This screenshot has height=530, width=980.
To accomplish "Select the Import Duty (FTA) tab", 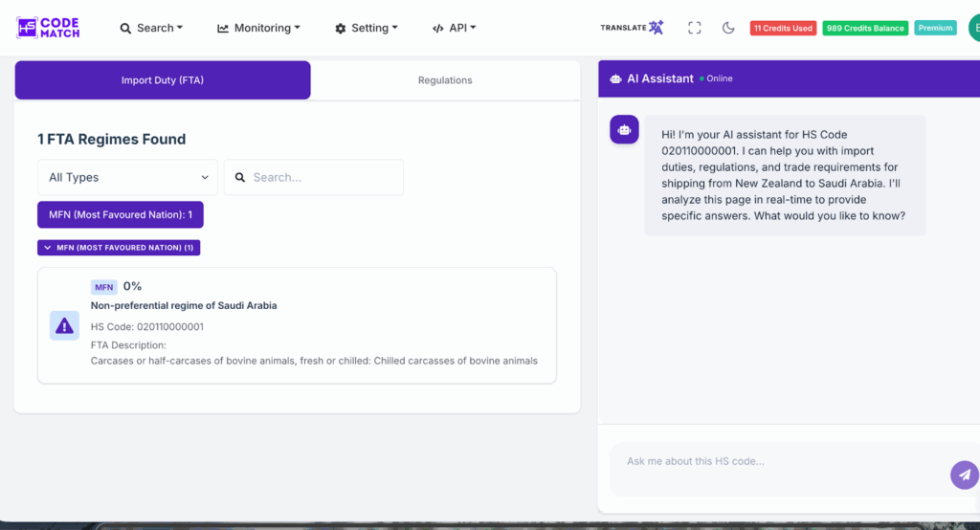I will 163,80.
